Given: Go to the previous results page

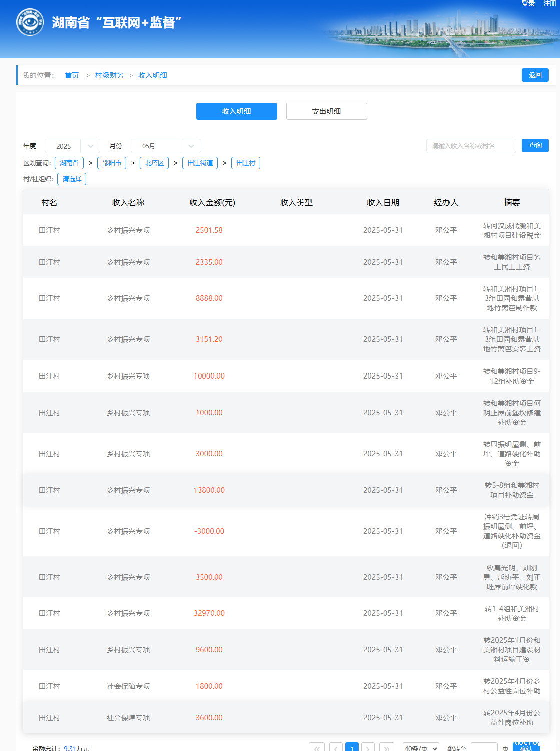Looking at the screenshot, I should [x=336, y=748].
